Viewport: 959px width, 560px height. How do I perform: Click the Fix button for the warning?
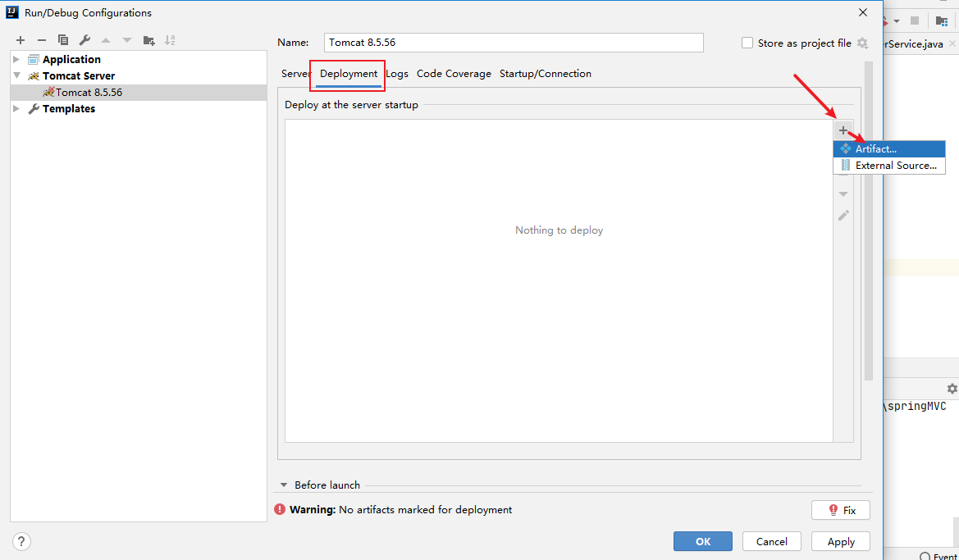(840, 510)
